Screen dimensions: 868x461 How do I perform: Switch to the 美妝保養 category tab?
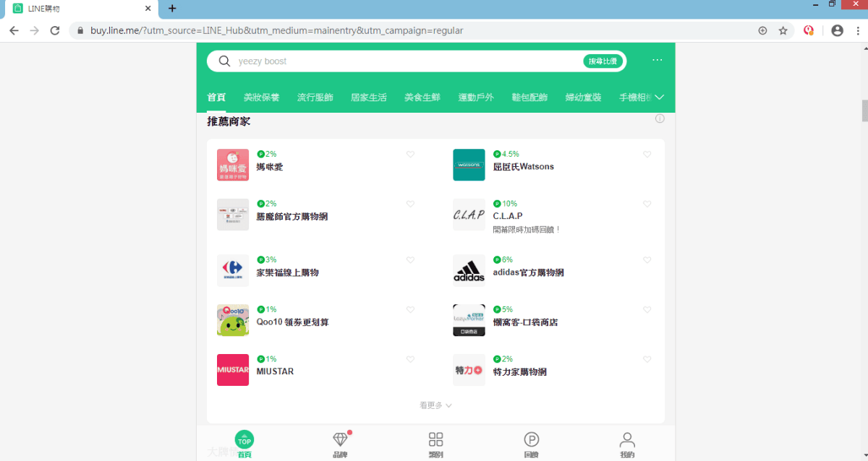(x=261, y=98)
